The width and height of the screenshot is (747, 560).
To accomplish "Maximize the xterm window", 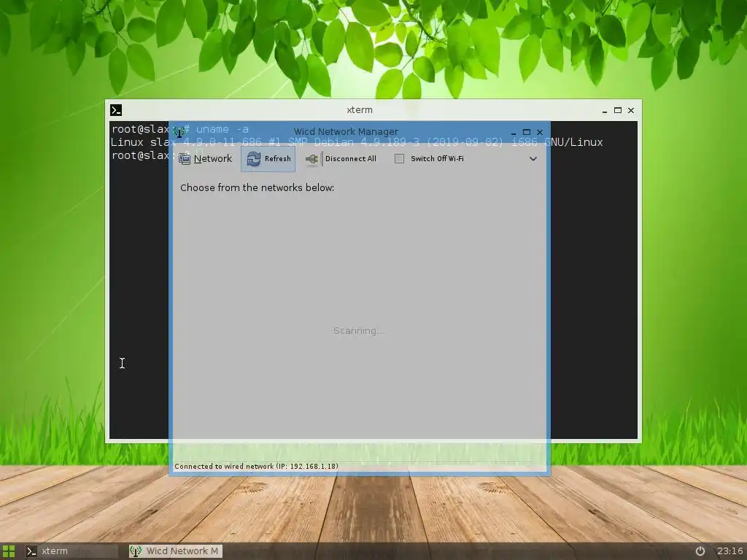I will pos(618,110).
